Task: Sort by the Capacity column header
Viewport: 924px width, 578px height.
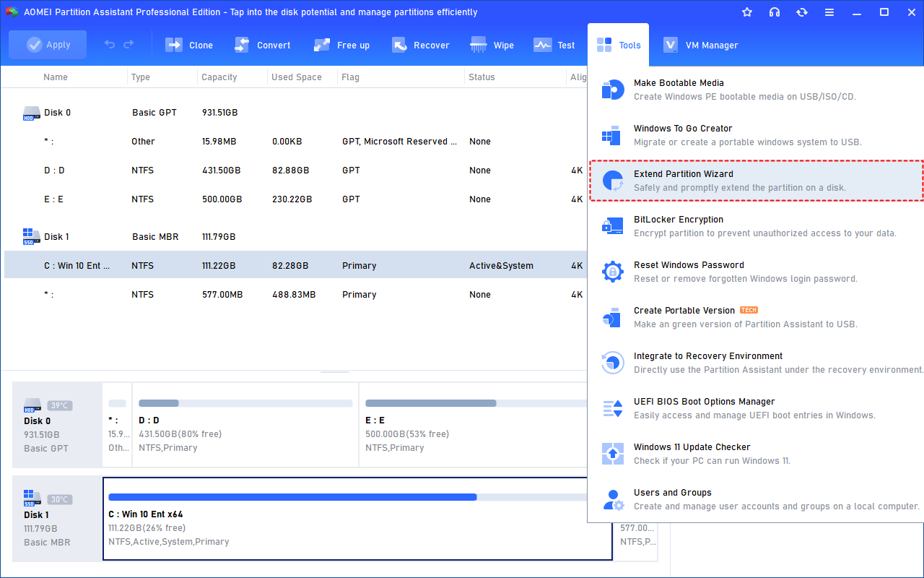Action: 219,77
